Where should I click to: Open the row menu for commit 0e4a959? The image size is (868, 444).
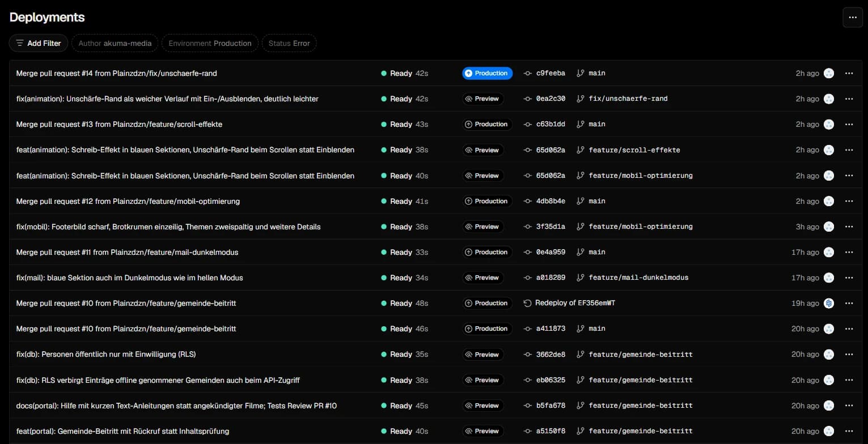coord(849,252)
